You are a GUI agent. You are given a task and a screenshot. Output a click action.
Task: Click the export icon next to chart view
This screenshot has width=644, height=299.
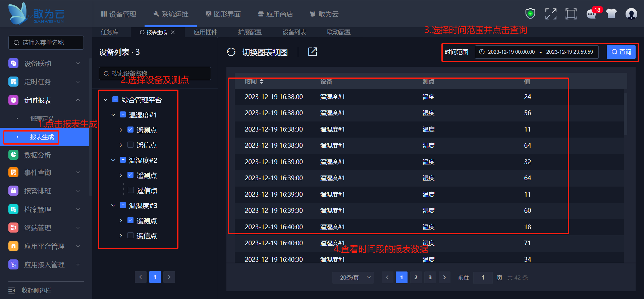(313, 52)
